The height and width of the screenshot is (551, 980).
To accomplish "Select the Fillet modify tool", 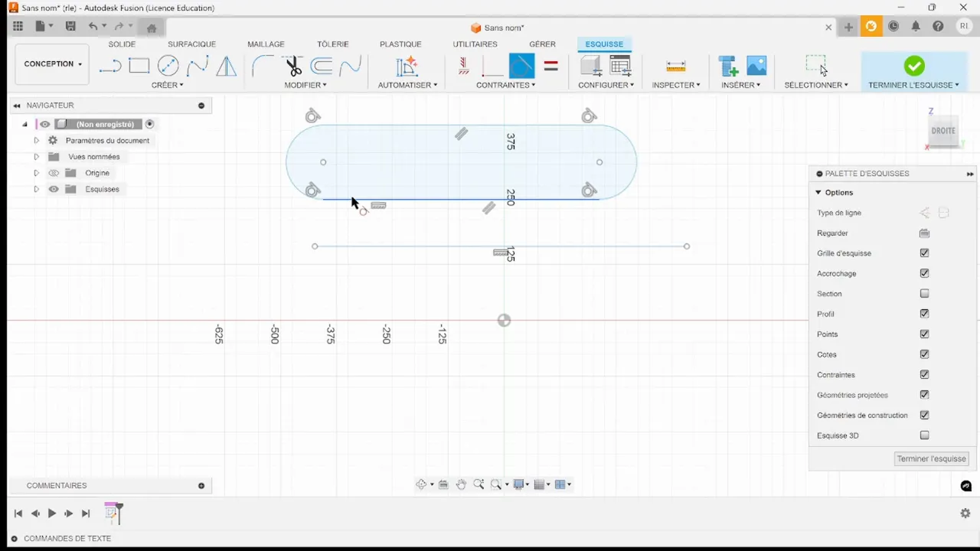I will pos(262,67).
